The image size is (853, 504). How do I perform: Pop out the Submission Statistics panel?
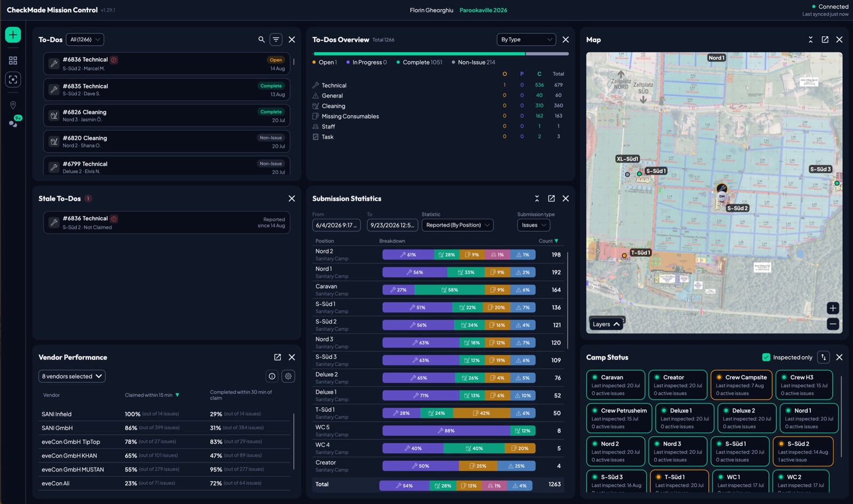551,198
